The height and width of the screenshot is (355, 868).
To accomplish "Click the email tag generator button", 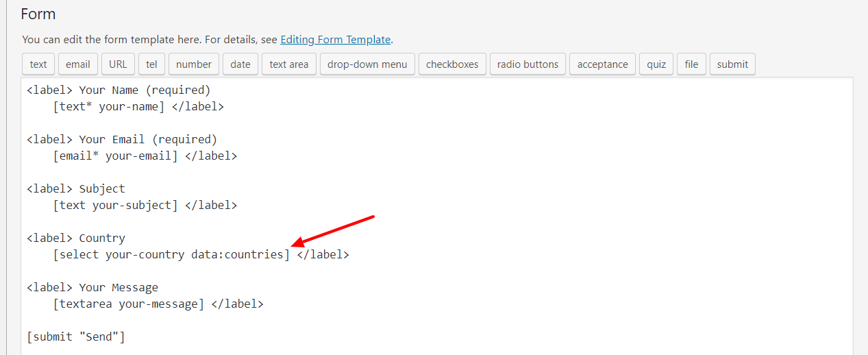I will click(77, 64).
